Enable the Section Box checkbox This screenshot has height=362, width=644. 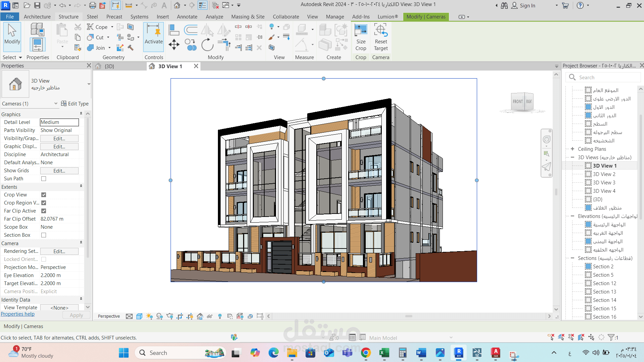(44, 235)
